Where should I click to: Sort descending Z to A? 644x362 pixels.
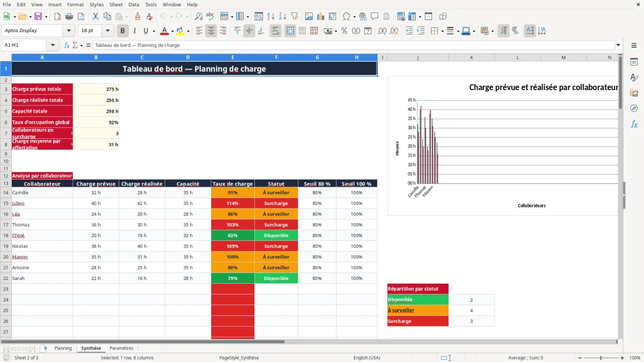[x=283, y=17]
